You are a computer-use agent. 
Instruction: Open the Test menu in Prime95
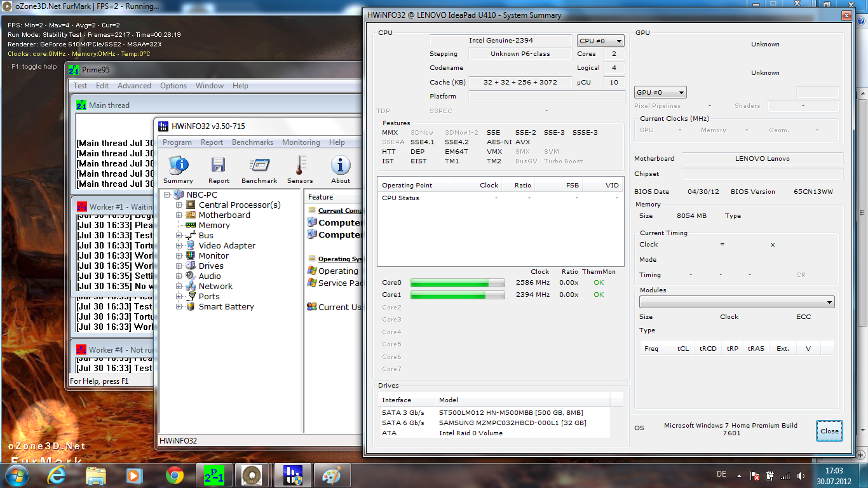[x=80, y=86]
